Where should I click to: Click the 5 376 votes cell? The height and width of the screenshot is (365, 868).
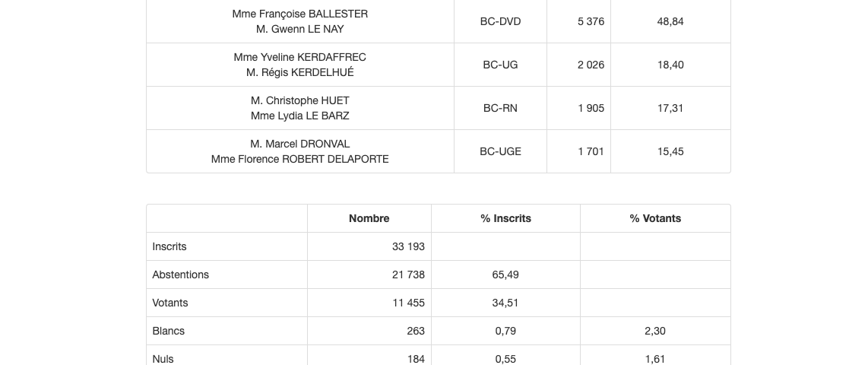point(591,21)
